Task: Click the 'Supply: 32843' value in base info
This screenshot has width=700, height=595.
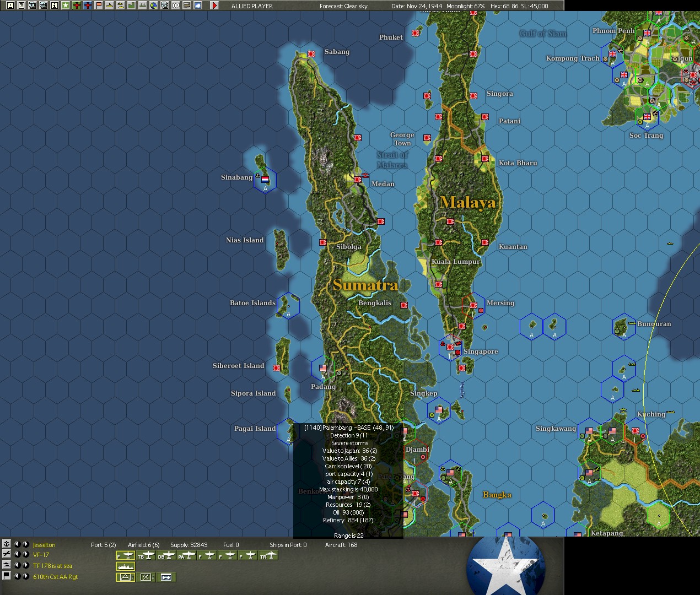Action: coord(189,545)
